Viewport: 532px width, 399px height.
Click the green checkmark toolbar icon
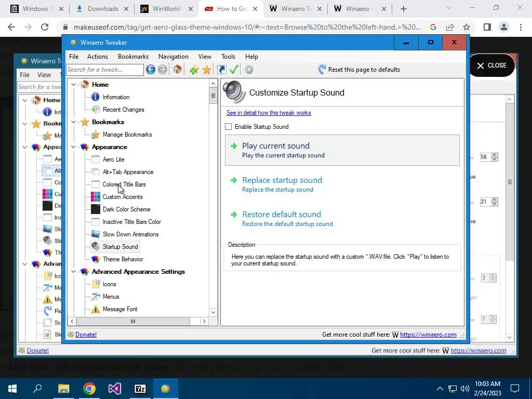234,70
